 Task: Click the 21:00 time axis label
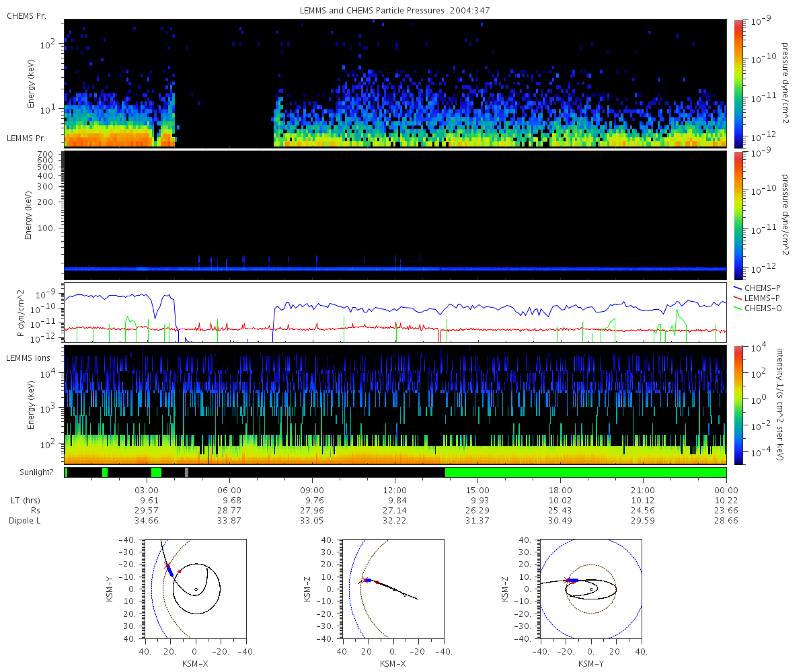coord(643,490)
